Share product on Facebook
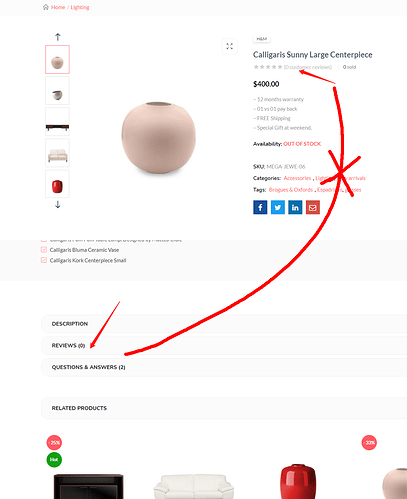This screenshot has height=499, width=407. (x=260, y=207)
